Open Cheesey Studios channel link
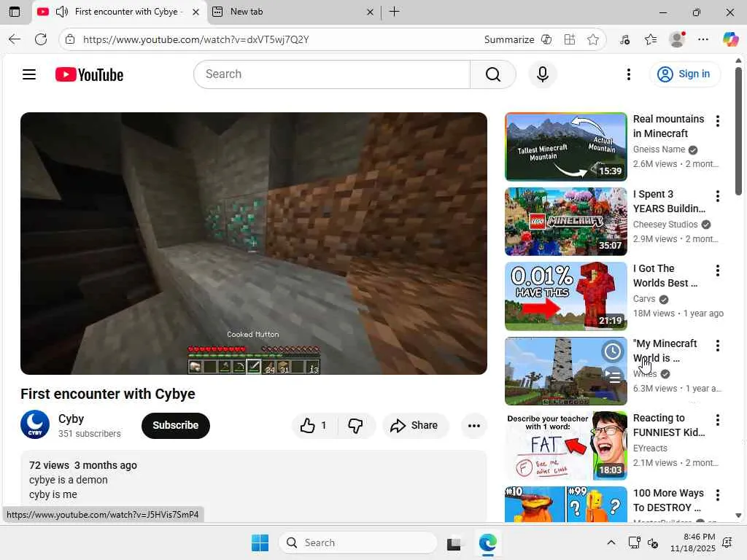The height and width of the screenshot is (560, 747). [665, 225]
